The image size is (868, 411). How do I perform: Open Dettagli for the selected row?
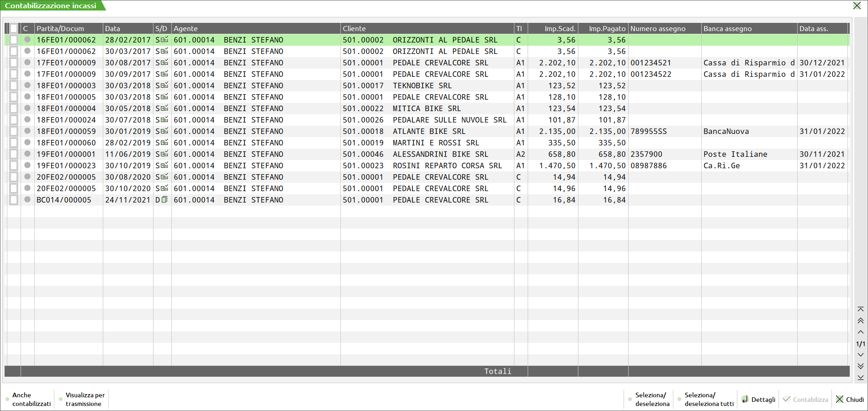tap(758, 400)
